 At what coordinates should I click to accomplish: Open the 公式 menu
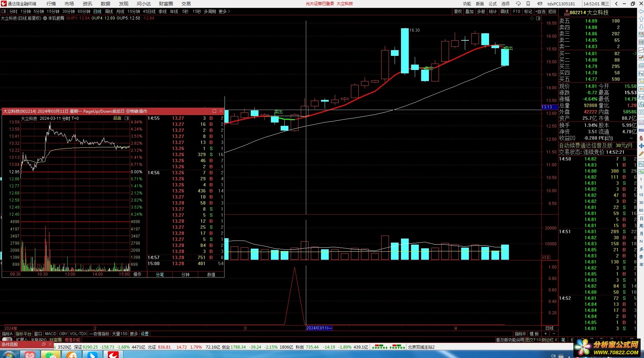(x=493, y=4)
